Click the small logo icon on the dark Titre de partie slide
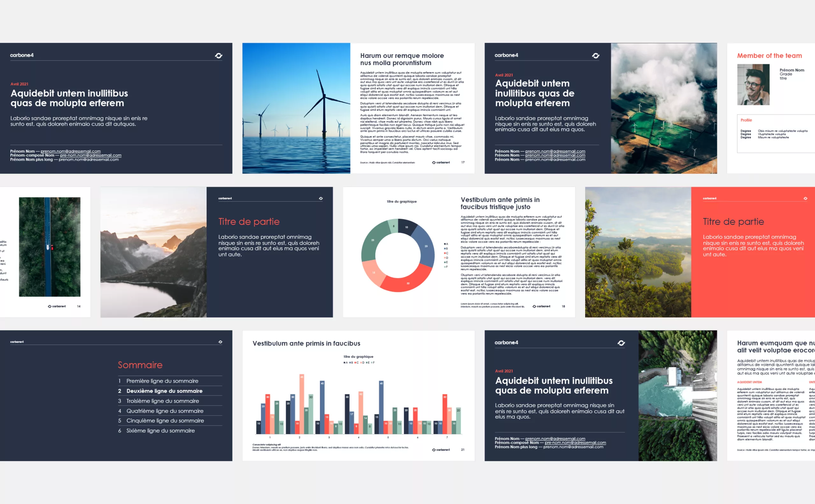Viewport: 815px width, 504px height. 321,198
